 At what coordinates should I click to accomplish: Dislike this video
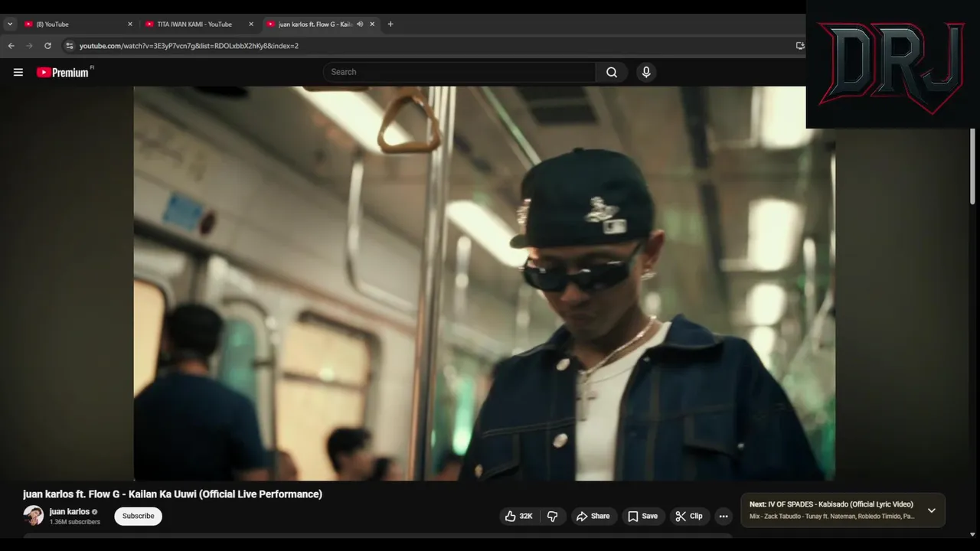552,517
